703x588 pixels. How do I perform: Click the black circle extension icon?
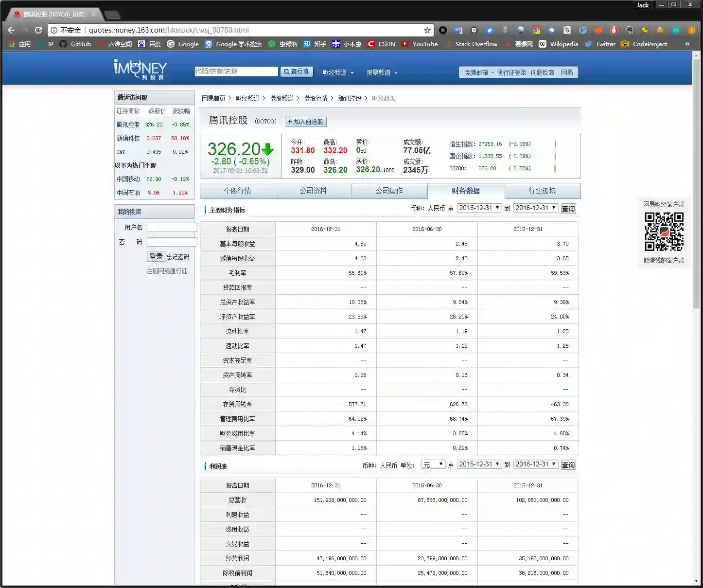coord(443,30)
